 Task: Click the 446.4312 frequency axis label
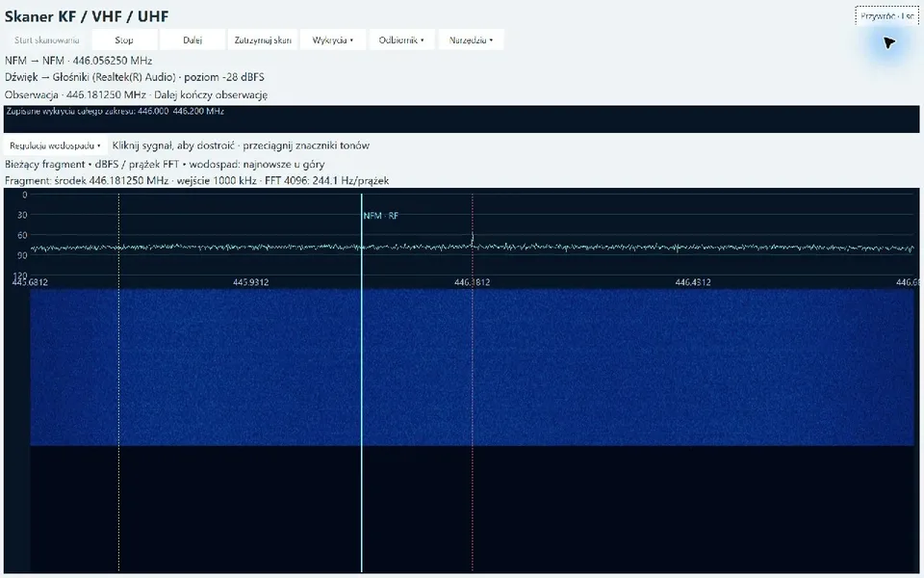tap(693, 282)
